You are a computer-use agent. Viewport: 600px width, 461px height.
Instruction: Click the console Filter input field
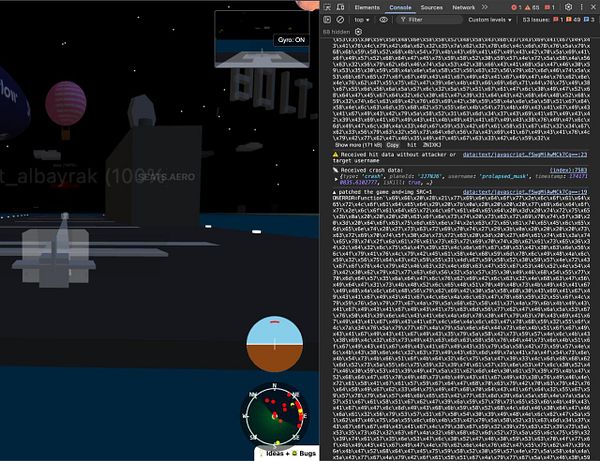pyautogui.click(x=429, y=20)
